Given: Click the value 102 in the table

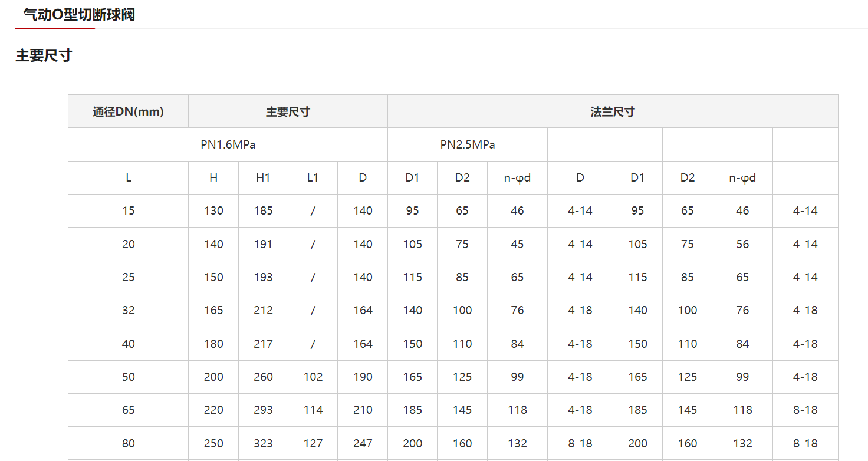Looking at the screenshot, I should (x=313, y=377).
